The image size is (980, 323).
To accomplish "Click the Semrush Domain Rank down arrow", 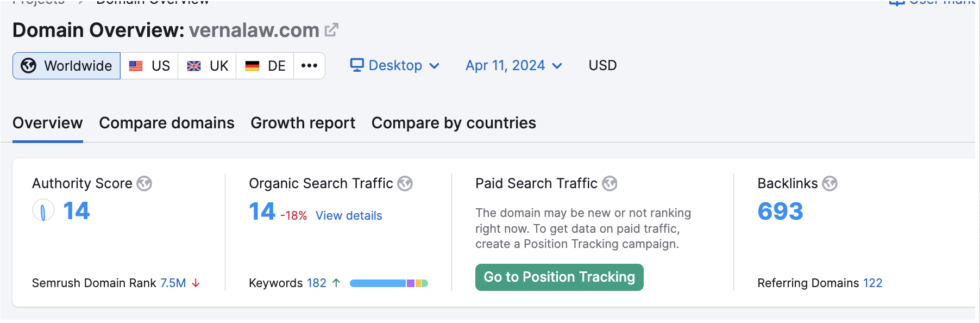I will 196,283.
